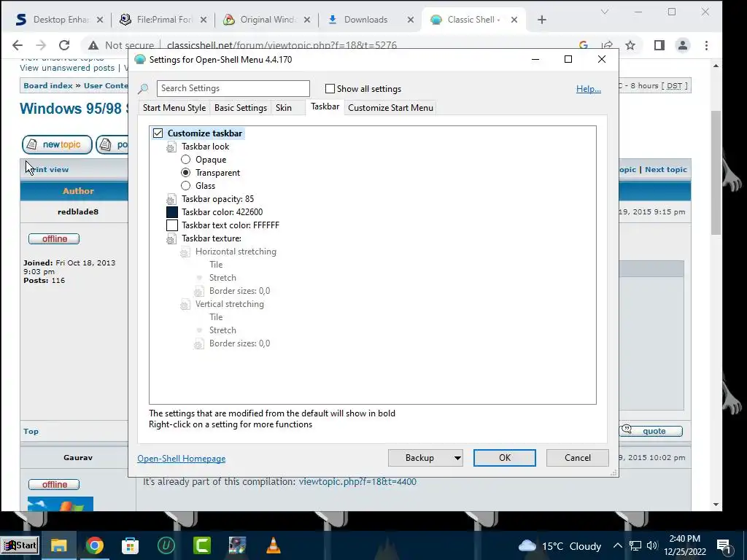Screen dimensions: 747x560
Task: Open Chrome from the taskbar
Action: pyautogui.click(x=94, y=545)
